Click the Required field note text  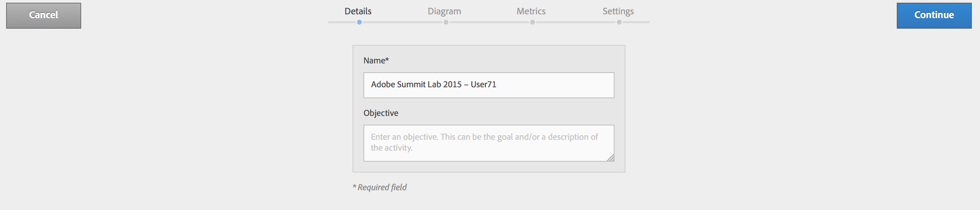380,187
